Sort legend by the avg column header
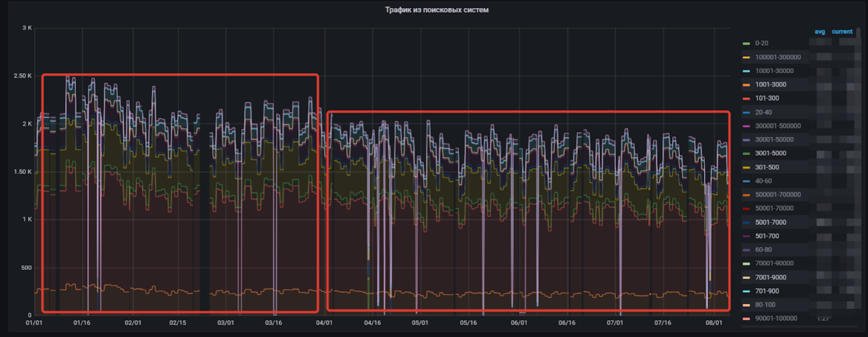Screen dimensions: 868x337 click(819, 32)
